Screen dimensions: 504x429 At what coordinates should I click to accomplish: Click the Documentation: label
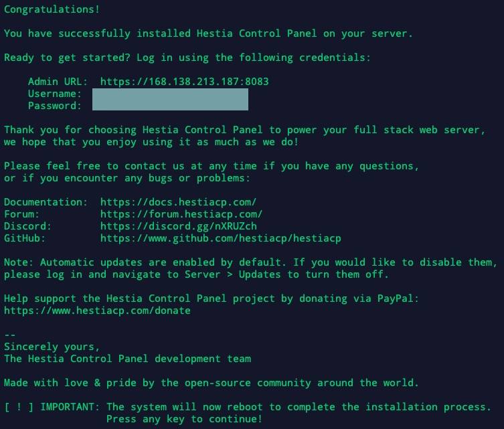pyautogui.click(x=46, y=202)
